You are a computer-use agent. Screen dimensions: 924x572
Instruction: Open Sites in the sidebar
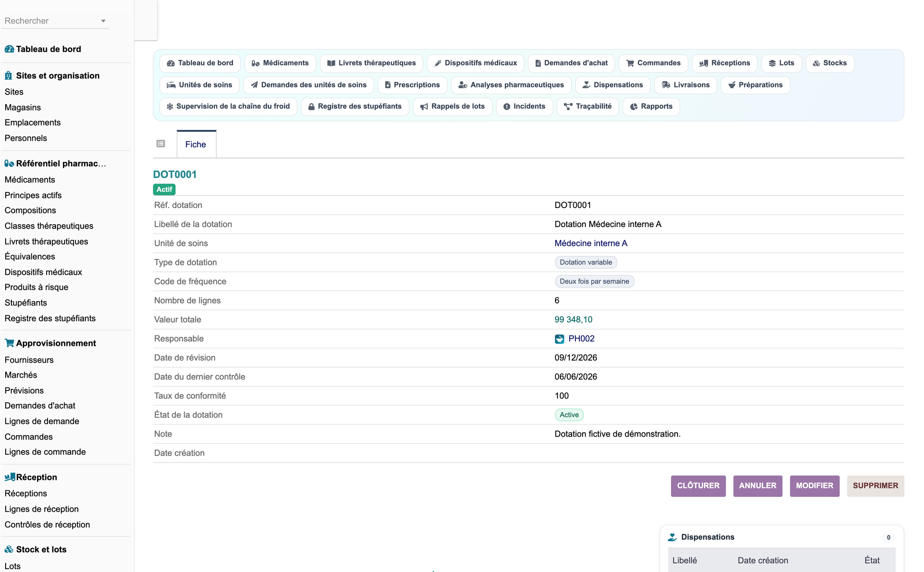(x=14, y=92)
